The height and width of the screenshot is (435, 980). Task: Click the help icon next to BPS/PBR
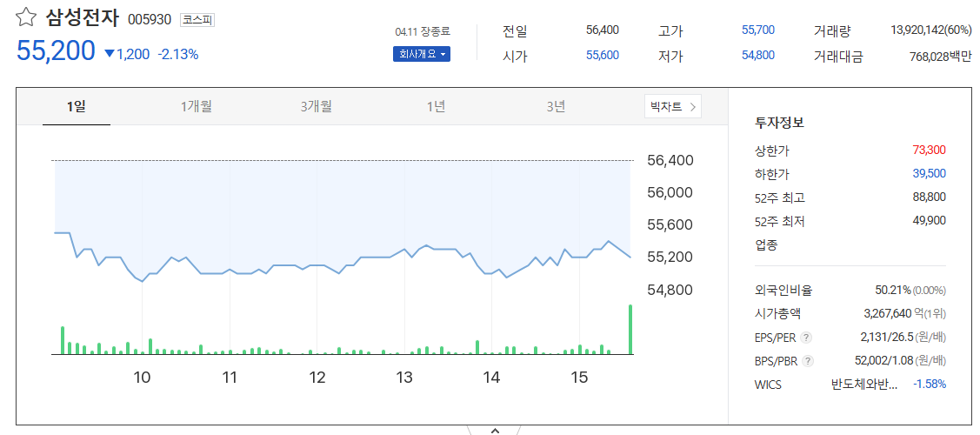click(x=808, y=361)
